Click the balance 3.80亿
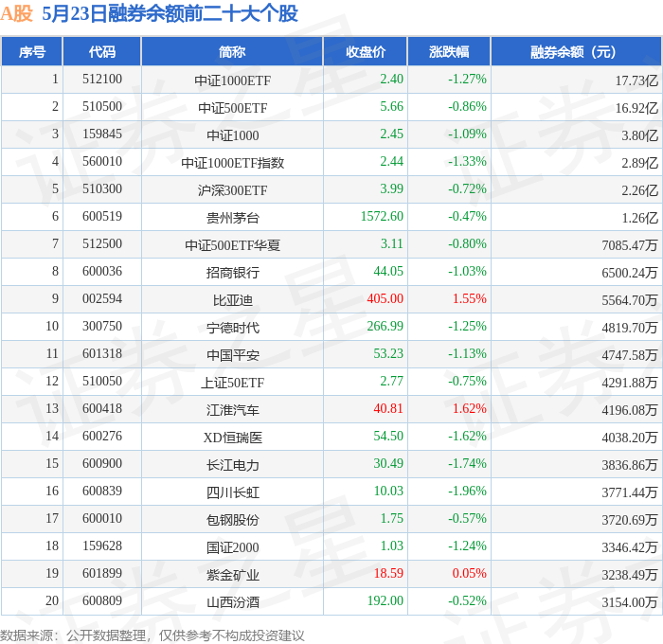This screenshot has height=644, width=663. (x=639, y=135)
